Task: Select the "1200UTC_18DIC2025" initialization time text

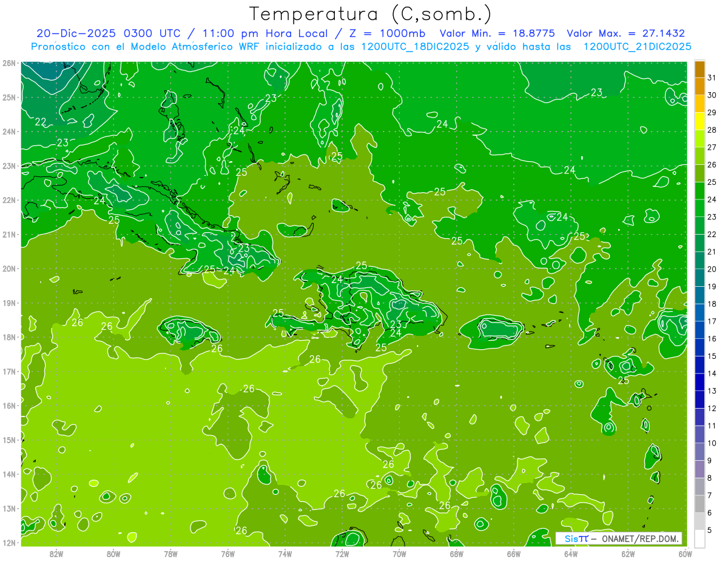Action: [415, 47]
